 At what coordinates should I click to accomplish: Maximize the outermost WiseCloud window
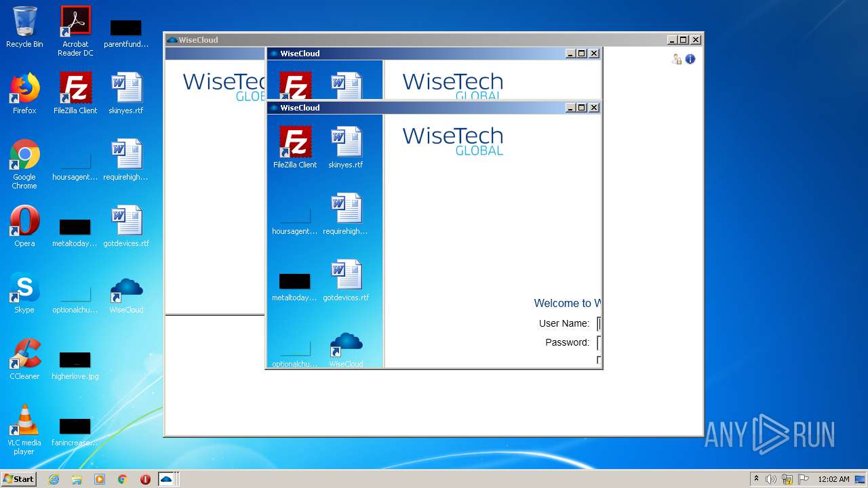tap(683, 40)
